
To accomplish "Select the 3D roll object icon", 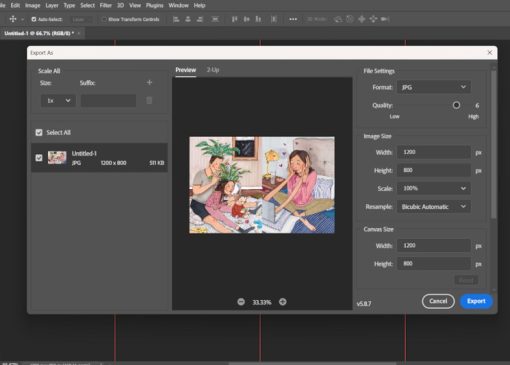I will (350, 19).
